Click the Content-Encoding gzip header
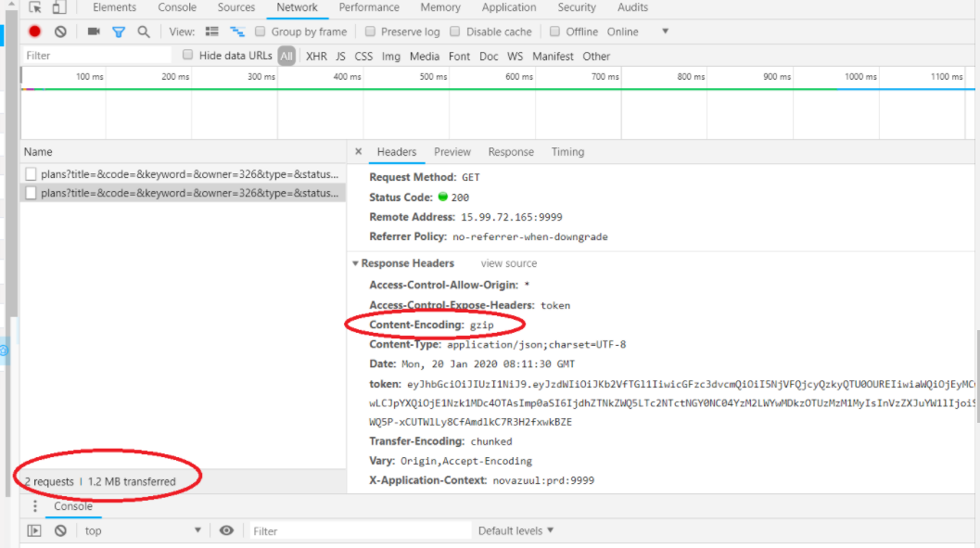 (431, 325)
